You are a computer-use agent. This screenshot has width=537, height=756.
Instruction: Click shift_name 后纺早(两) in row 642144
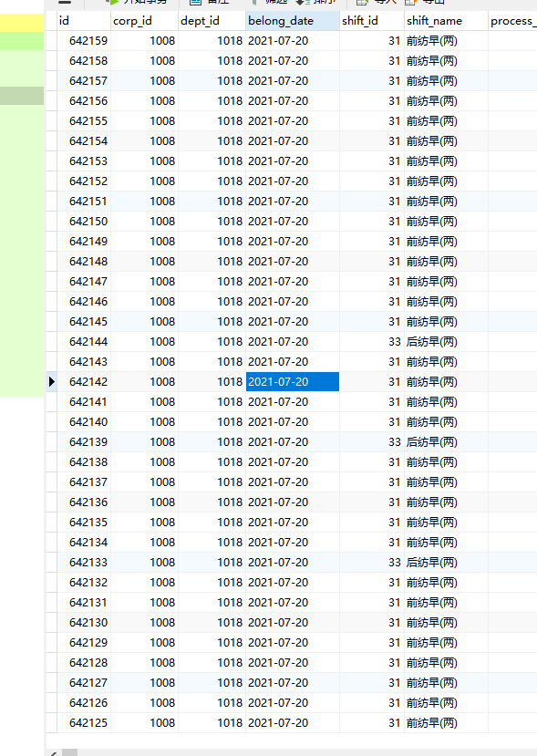tap(446, 342)
